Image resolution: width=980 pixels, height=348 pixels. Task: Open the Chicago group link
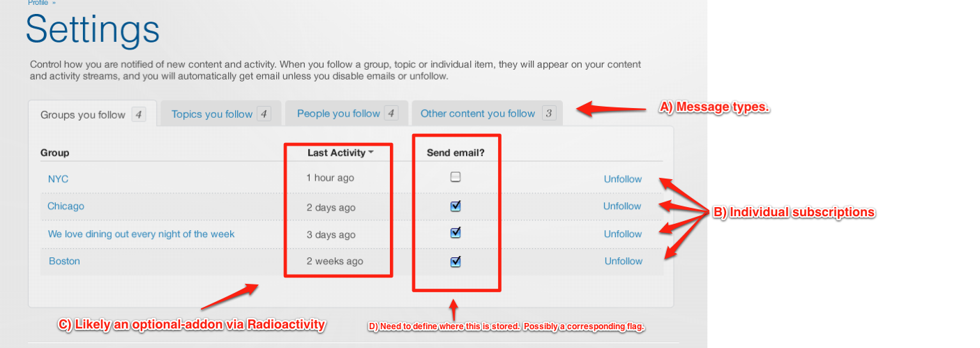(66, 206)
